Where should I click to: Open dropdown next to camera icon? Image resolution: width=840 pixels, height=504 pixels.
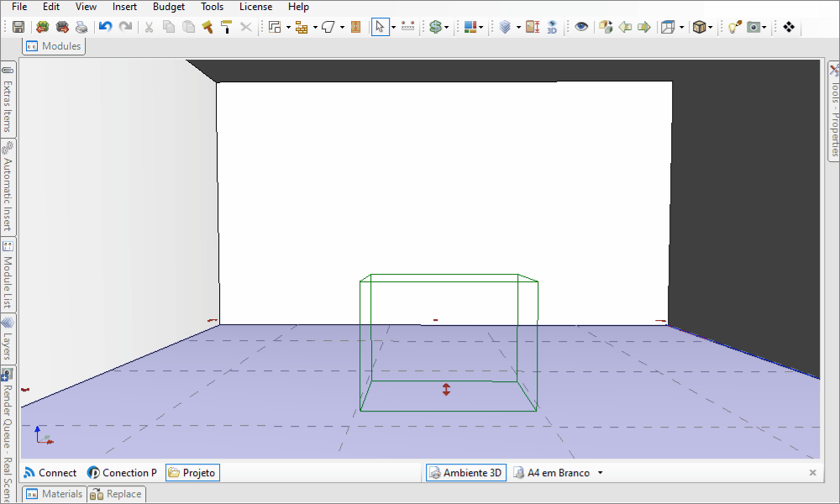click(x=764, y=28)
